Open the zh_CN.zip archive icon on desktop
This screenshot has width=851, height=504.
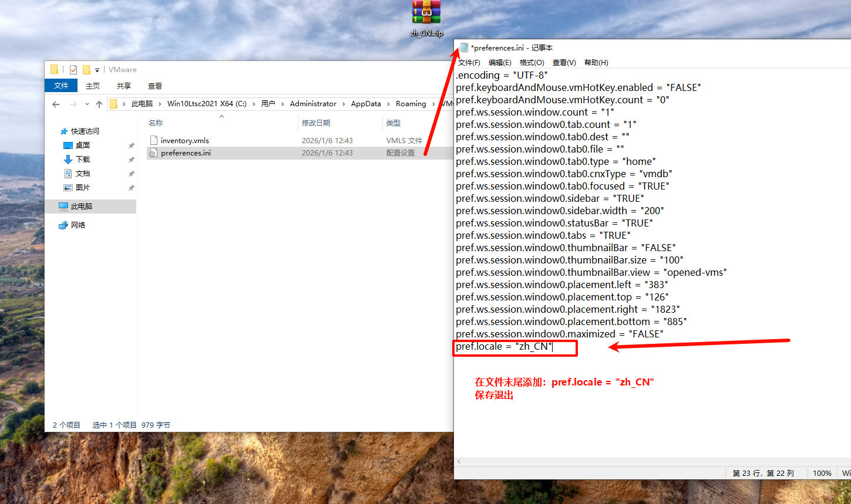point(426,13)
